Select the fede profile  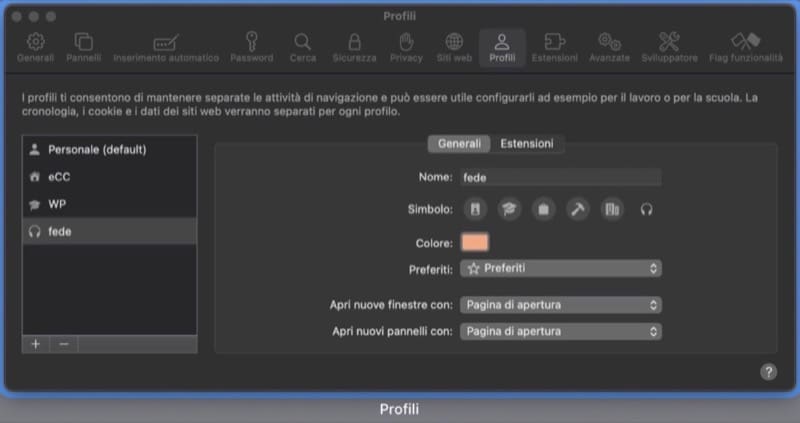click(x=110, y=232)
